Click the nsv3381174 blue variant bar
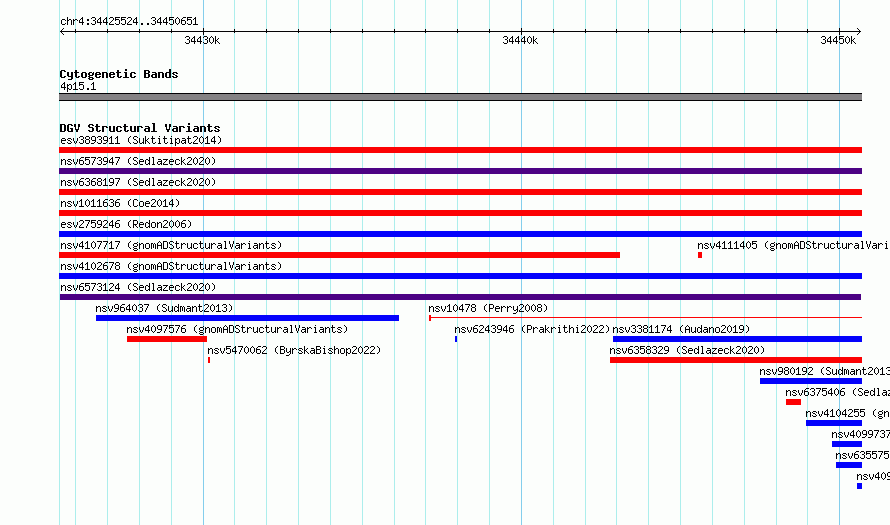This screenshot has width=890, height=525. point(737,339)
